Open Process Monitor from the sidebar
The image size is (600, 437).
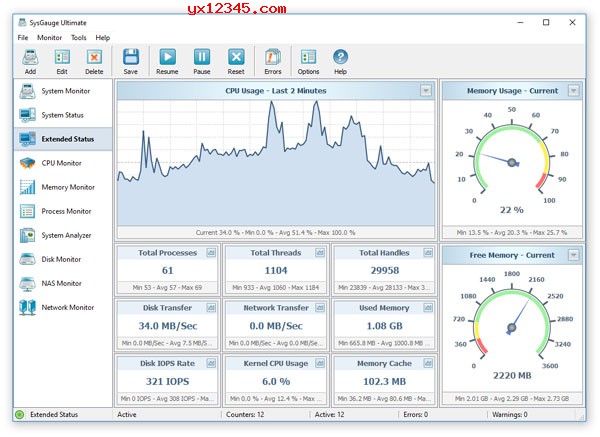[x=63, y=211]
